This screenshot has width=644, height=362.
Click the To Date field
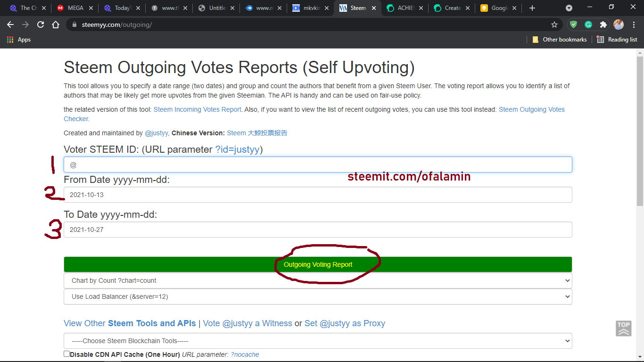pyautogui.click(x=318, y=230)
